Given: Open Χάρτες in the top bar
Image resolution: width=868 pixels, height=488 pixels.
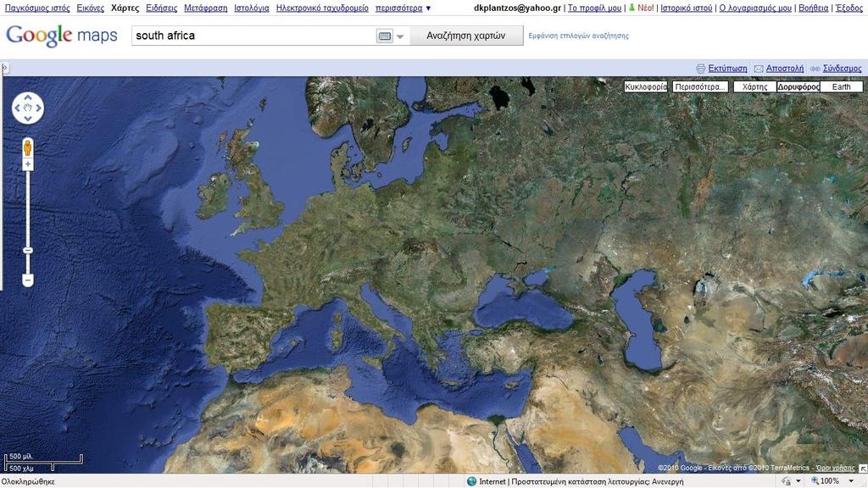Looking at the screenshot, I should [x=125, y=8].
